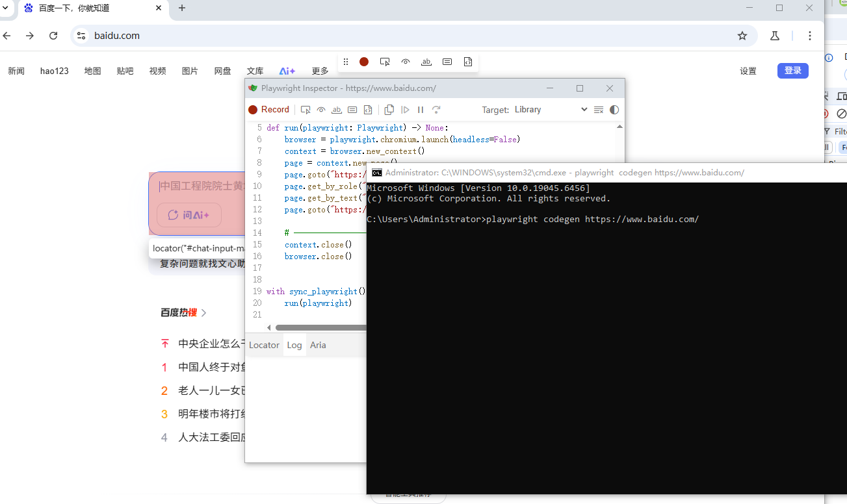
Task: Open hot search item 人大法工委回应
Action: 212,437
